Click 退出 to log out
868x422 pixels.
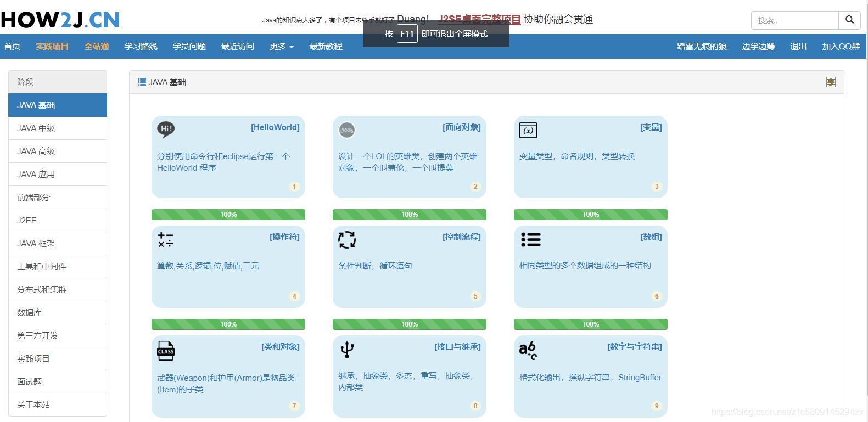click(798, 47)
